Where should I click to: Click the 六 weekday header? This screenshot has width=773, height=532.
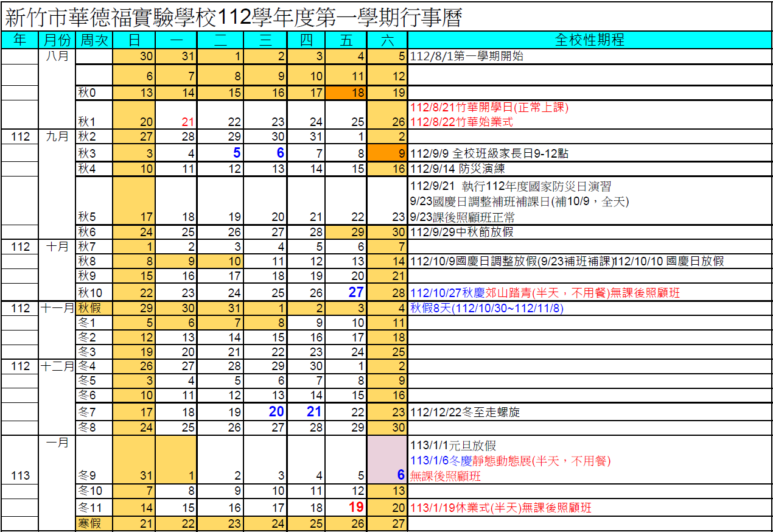point(386,40)
